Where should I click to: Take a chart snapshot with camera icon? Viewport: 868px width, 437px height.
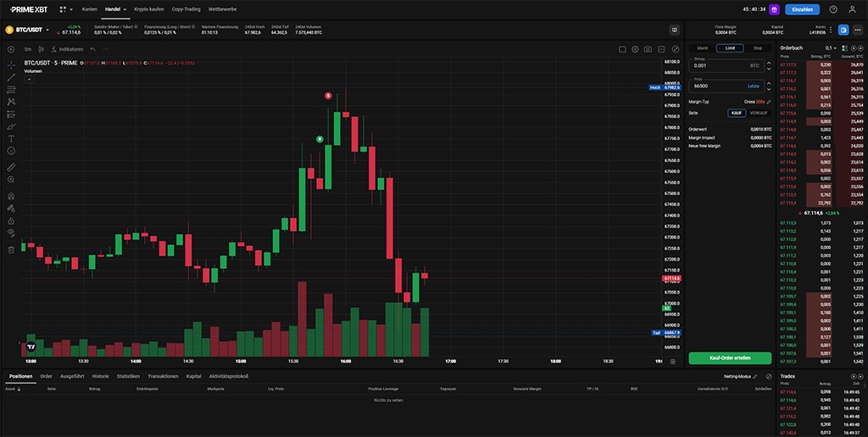click(648, 49)
